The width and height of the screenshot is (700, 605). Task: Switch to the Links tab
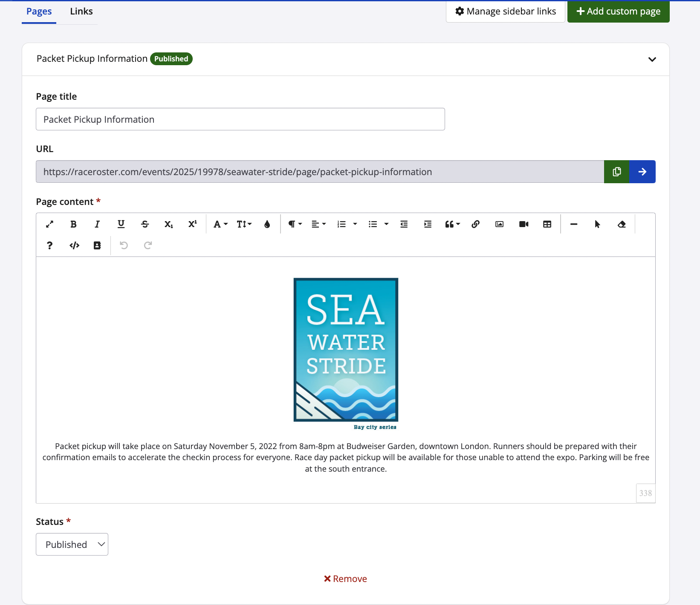click(81, 12)
